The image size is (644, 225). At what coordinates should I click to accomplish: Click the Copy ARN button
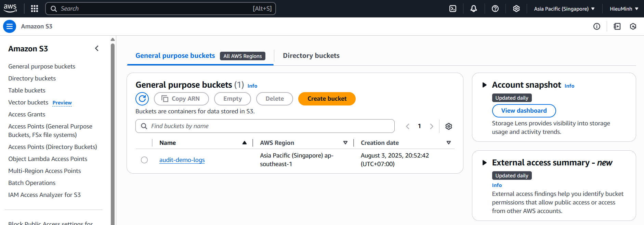(181, 99)
